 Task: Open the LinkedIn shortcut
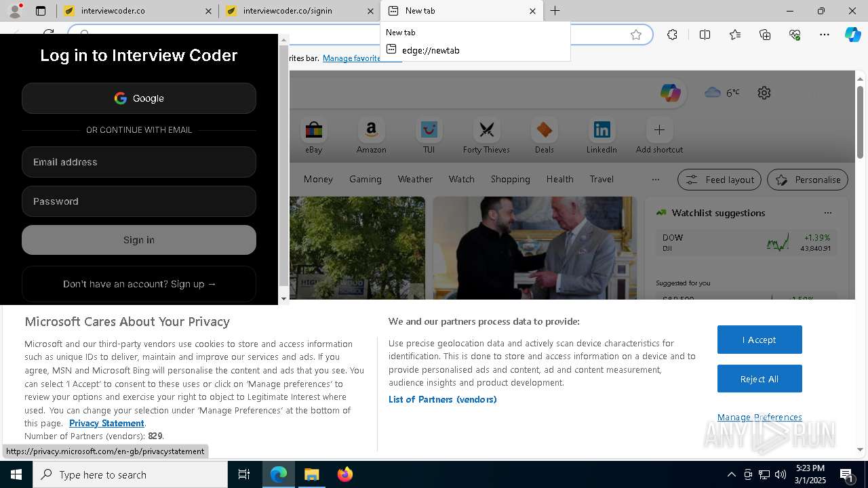pyautogui.click(x=601, y=136)
